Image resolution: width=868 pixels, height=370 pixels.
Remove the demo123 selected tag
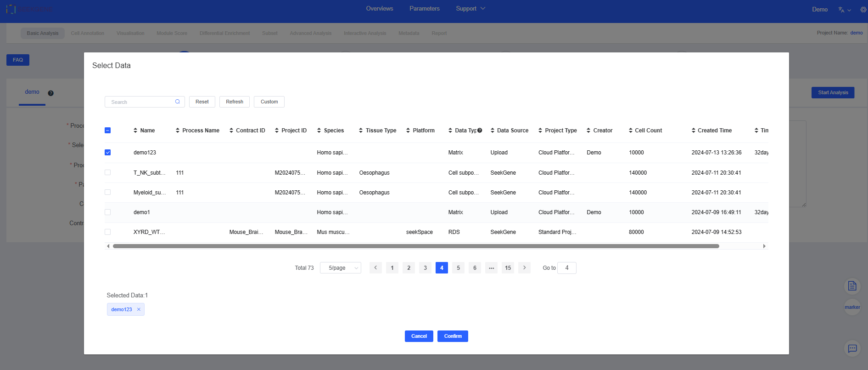pos(139,309)
